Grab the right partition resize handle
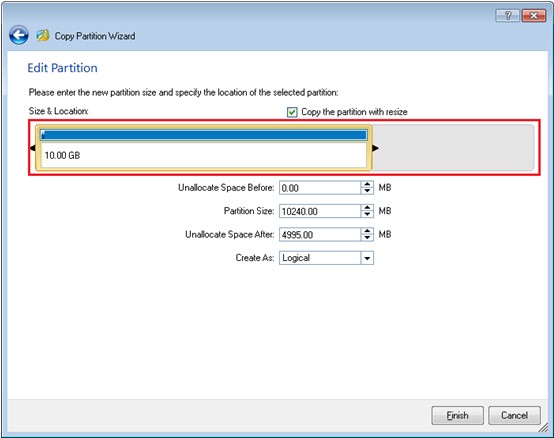The width and height of the screenshot is (554, 438). [375, 148]
